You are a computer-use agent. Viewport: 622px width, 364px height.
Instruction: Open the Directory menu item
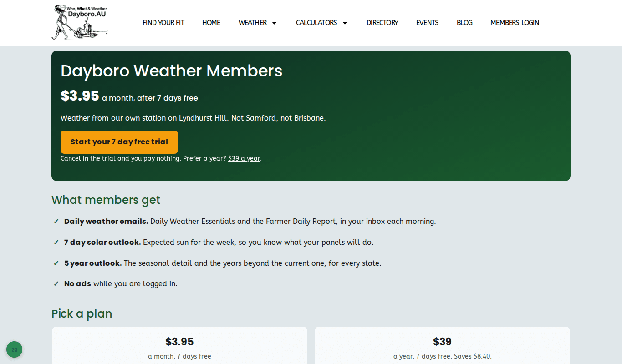pos(382,23)
